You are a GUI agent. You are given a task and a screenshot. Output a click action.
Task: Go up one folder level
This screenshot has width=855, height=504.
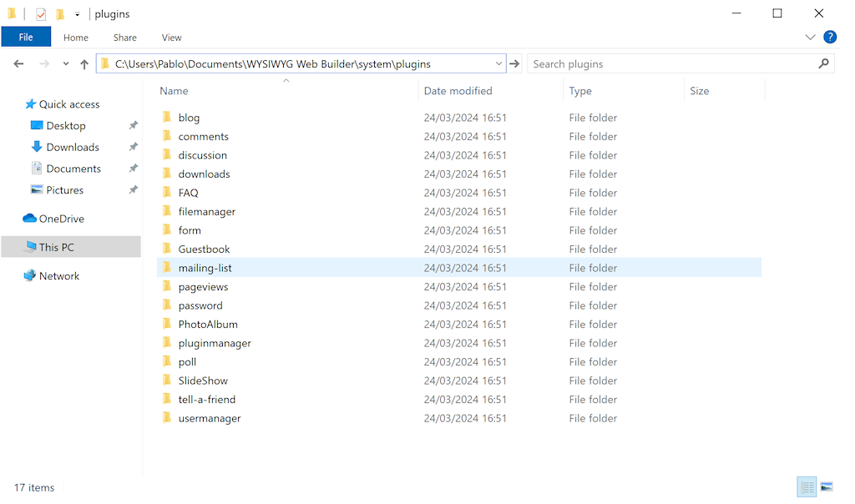coord(84,64)
